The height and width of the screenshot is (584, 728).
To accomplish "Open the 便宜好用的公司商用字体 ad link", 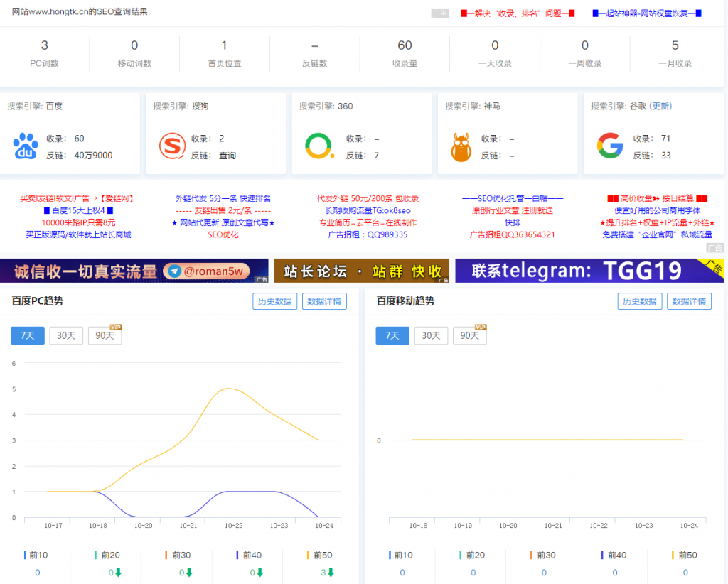I will pos(658,210).
